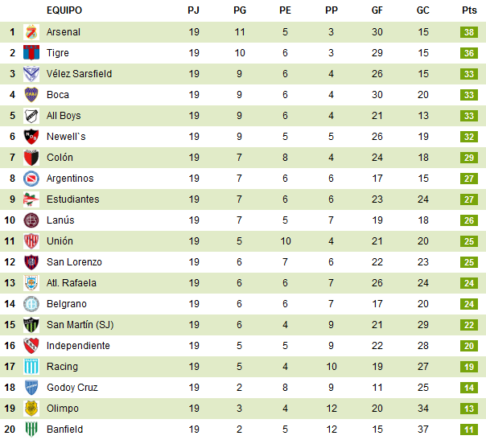Viewport: 486px width, 448px height.
Task: Click the Tigre team badge
Action: click(31, 53)
